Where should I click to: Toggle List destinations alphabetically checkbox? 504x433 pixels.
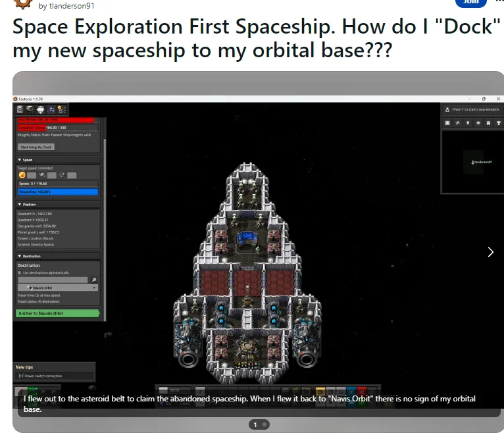(x=19, y=272)
